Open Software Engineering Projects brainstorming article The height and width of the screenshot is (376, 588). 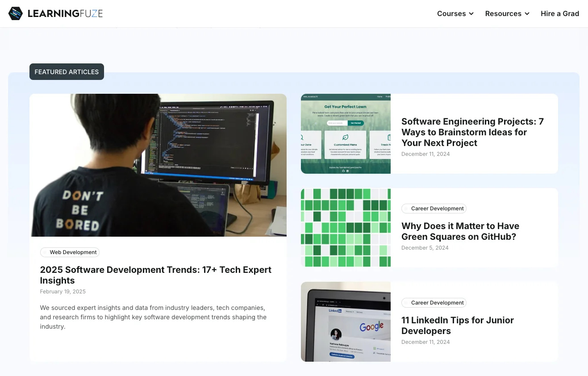tap(472, 132)
